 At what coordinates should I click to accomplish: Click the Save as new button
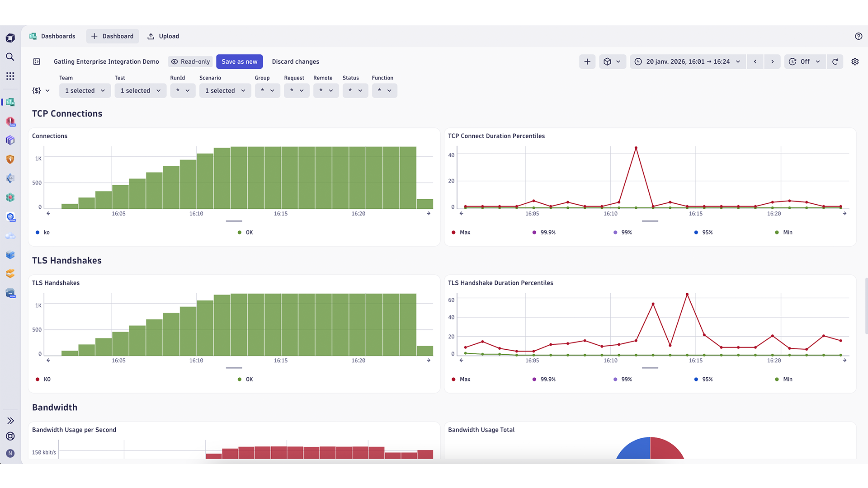[x=239, y=61]
